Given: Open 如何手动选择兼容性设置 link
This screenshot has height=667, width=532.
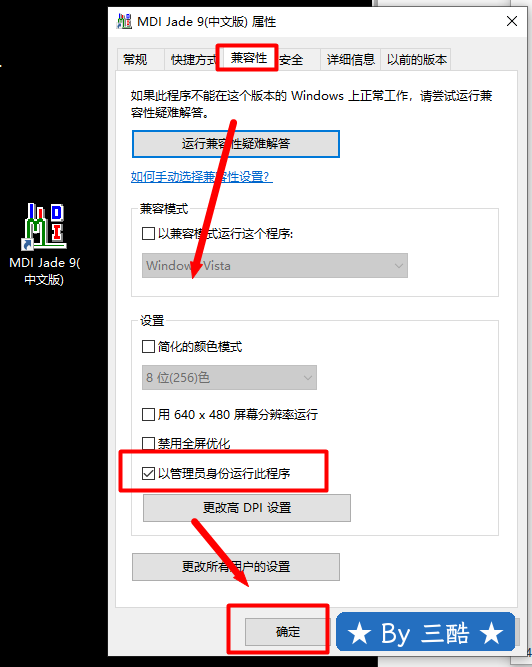Looking at the screenshot, I should (x=202, y=177).
